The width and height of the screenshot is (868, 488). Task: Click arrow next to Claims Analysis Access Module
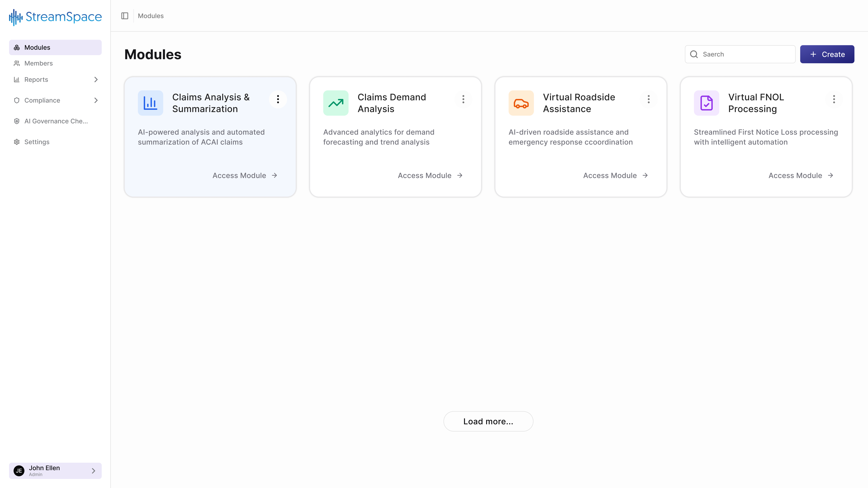pyautogui.click(x=274, y=175)
